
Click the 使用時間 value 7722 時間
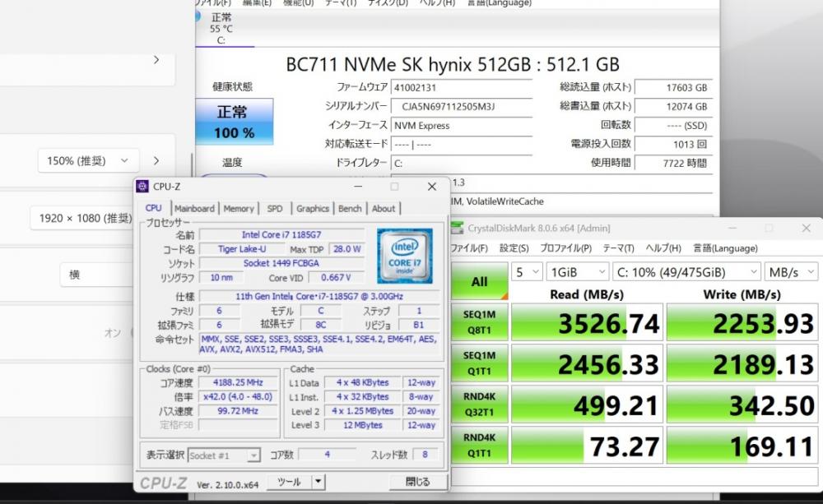[x=673, y=163]
